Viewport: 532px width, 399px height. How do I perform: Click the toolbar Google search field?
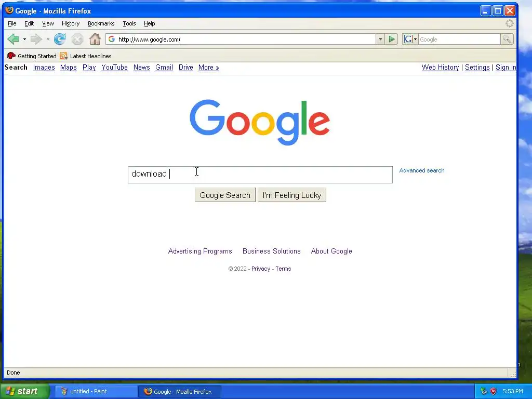point(459,39)
